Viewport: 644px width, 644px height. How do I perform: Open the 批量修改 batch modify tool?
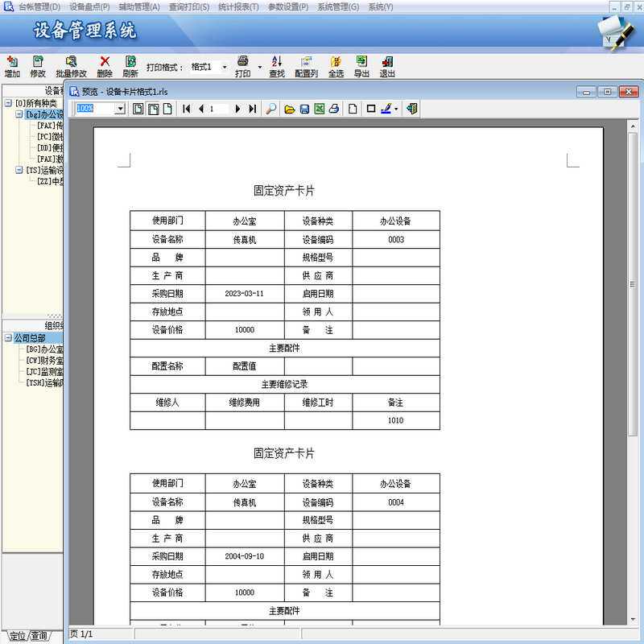pyautogui.click(x=71, y=67)
